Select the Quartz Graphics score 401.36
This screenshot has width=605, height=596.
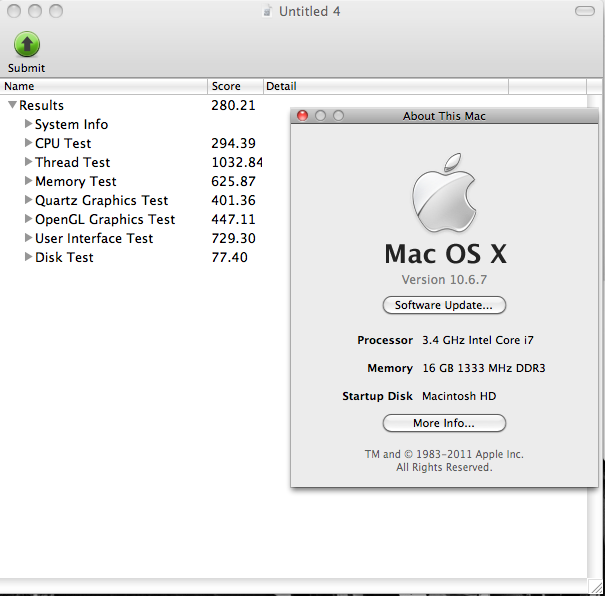click(x=233, y=200)
